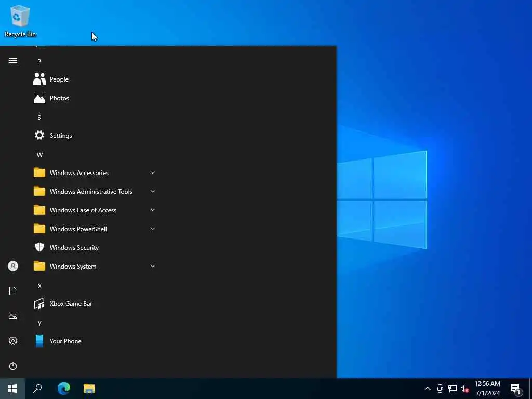The width and height of the screenshot is (532, 399).
Task: Click the X letter group header
Action: pyautogui.click(x=39, y=286)
